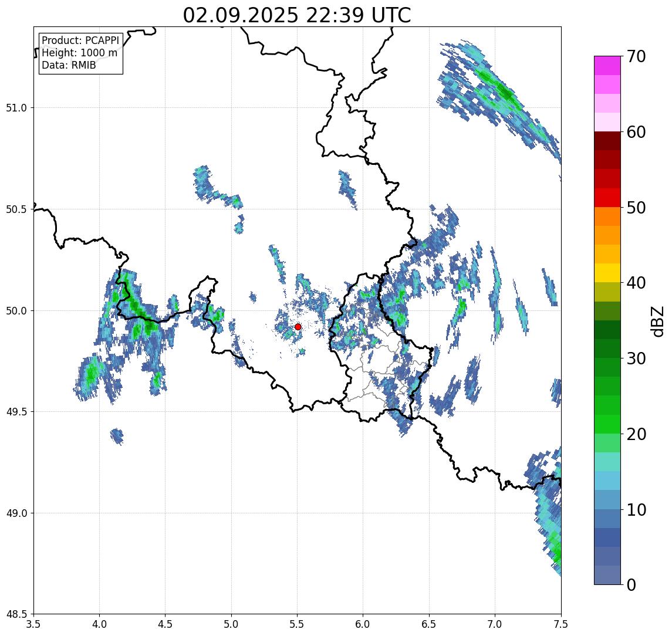This screenshot has width=672, height=636.
Task: Click the latitude axis label 50.5
Action: point(16,209)
